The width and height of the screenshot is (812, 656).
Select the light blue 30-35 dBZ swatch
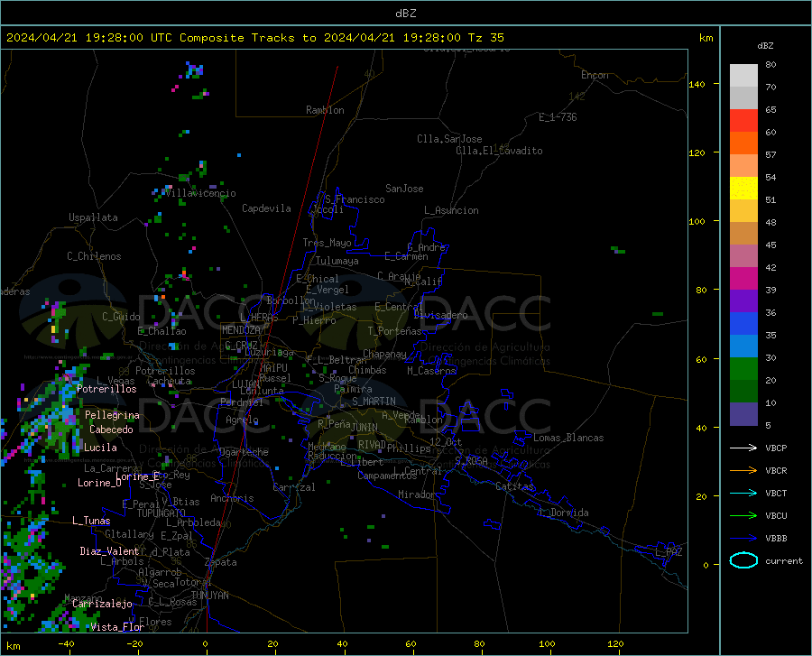click(743, 346)
